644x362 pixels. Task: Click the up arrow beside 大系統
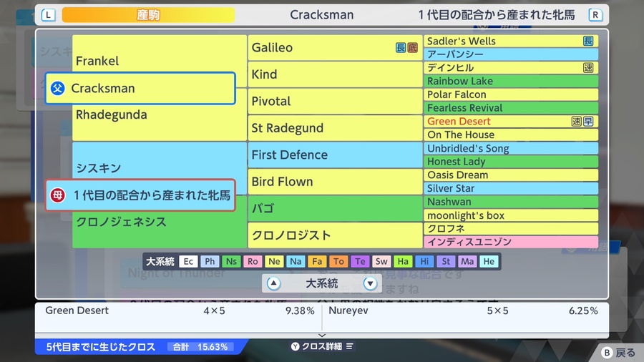pyautogui.click(x=273, y=283)
